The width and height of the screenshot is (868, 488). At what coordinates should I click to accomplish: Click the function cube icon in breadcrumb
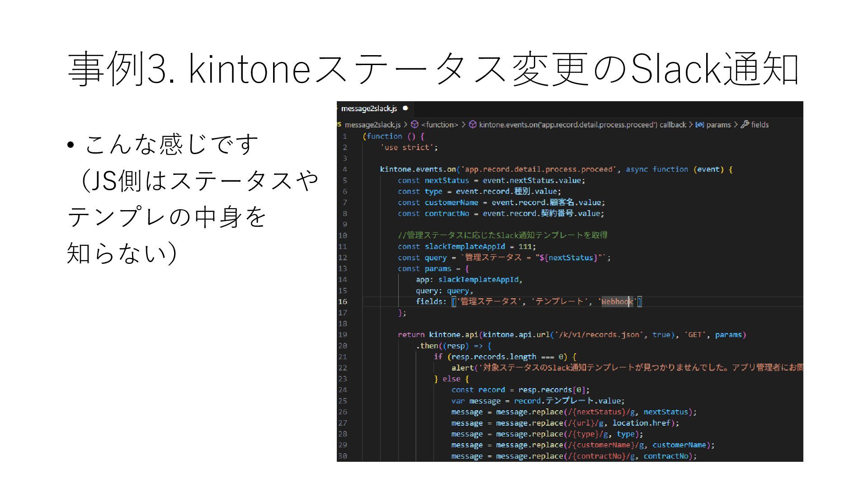[415, 124]
